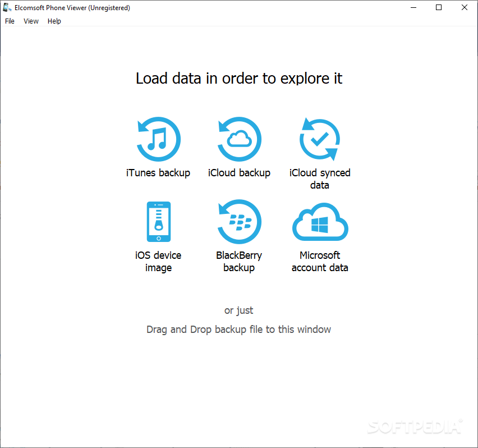Load an iOS device image via phone icon

point(159,222)
